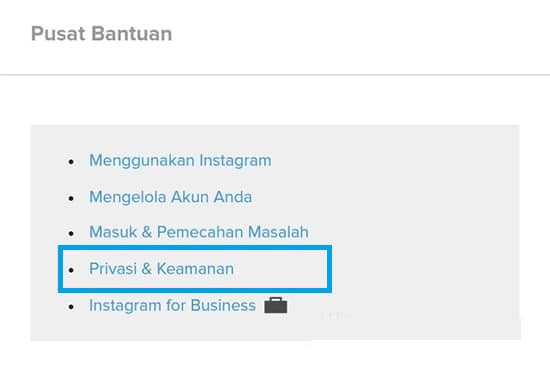Viewport: 550px width, 384px height.
Task: Click the bullet before Masuk & Pemecahan Masalah
Action: click(x=72, y=234)
